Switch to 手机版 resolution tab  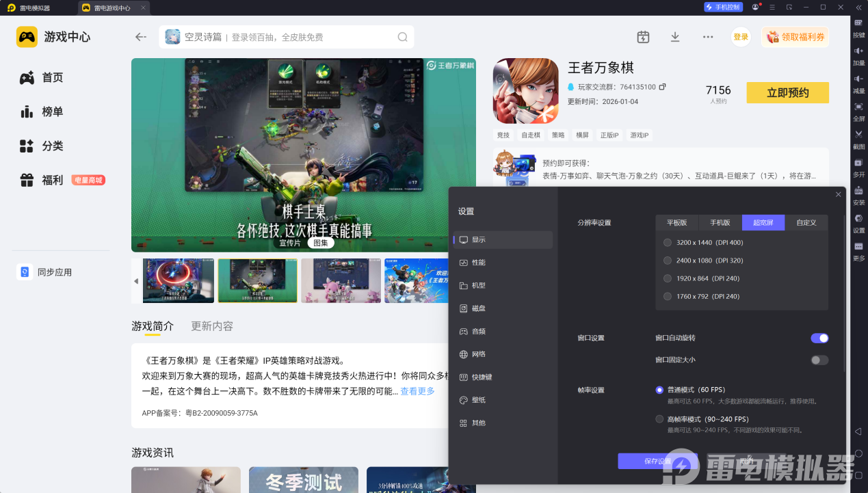click(720, 222)
